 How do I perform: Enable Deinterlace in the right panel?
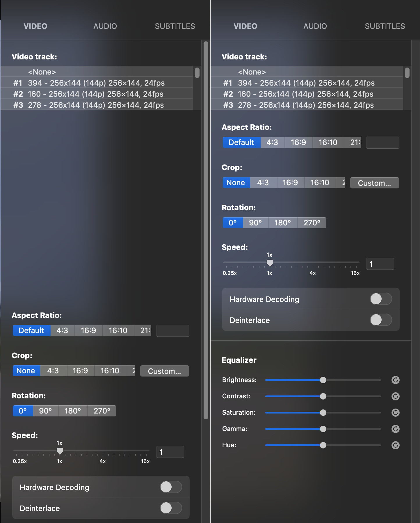tap(381, 320)
